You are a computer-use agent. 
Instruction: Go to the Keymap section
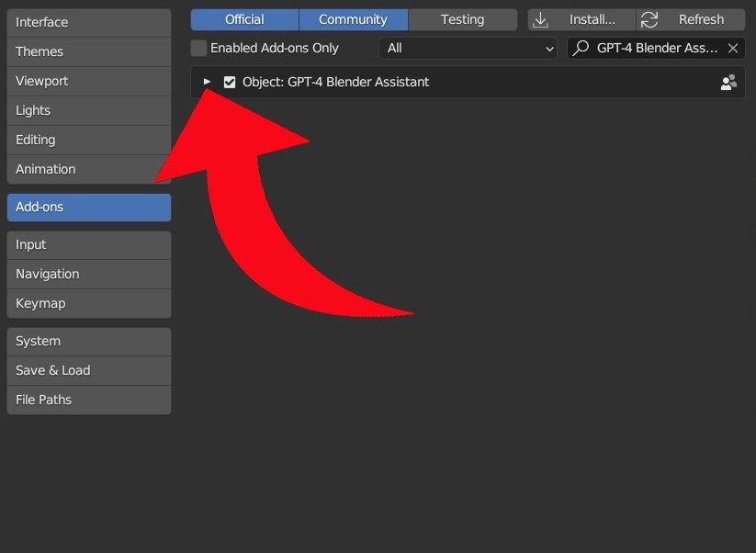(88, 303)
